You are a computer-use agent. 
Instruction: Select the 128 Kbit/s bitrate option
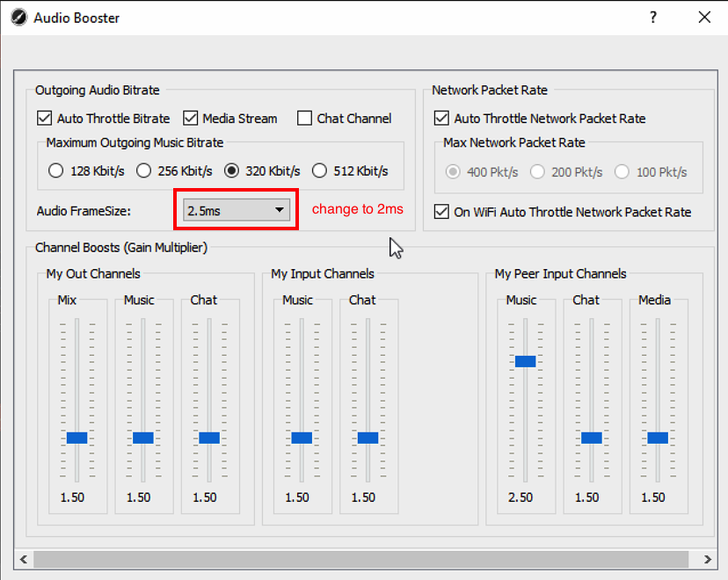tap(55, 171)
